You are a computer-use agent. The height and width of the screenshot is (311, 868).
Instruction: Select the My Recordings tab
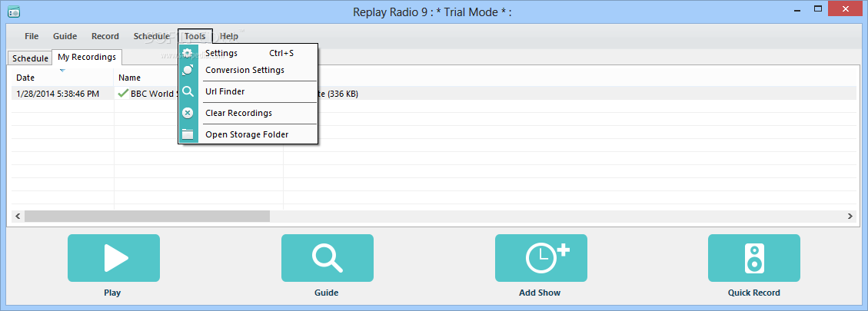[x=87, y=57]
